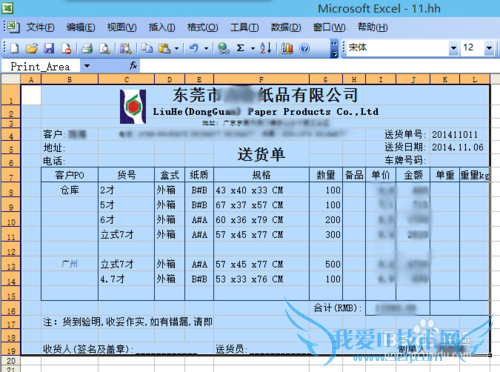Save the workbook with the floppy disk icon
This screenshot has height=372, width=500.
(x=49, y=48)
